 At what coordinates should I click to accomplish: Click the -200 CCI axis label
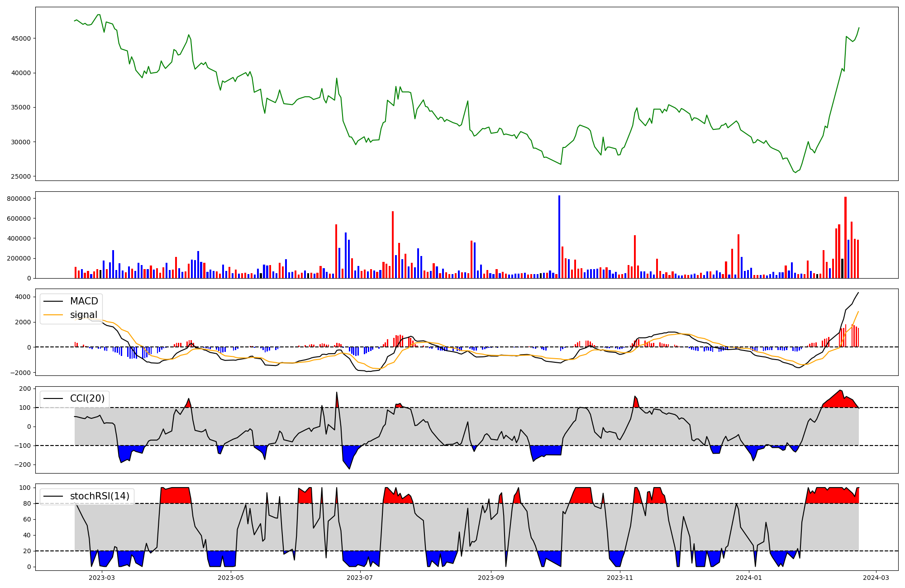[22, 465]
